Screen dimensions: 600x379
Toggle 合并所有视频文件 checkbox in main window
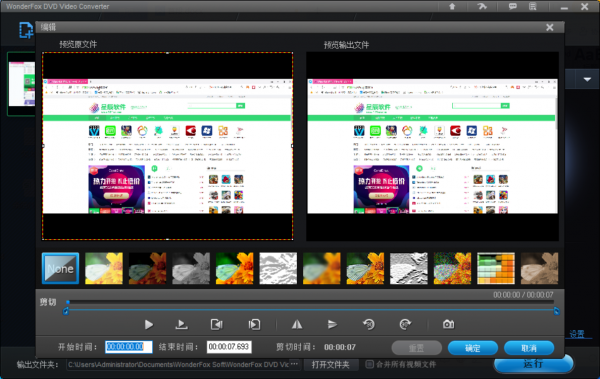(369, 364)
